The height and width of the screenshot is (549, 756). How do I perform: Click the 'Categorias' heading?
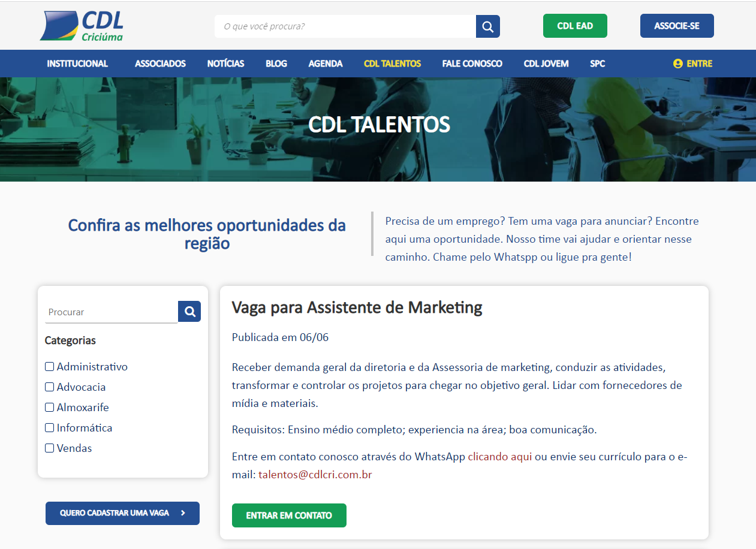click(70, 340)
